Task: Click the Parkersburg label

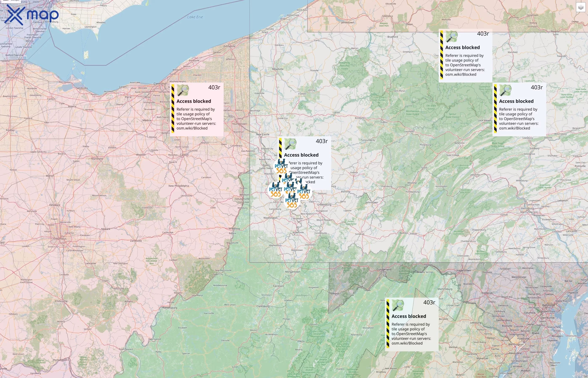Action: coord(170,308)
